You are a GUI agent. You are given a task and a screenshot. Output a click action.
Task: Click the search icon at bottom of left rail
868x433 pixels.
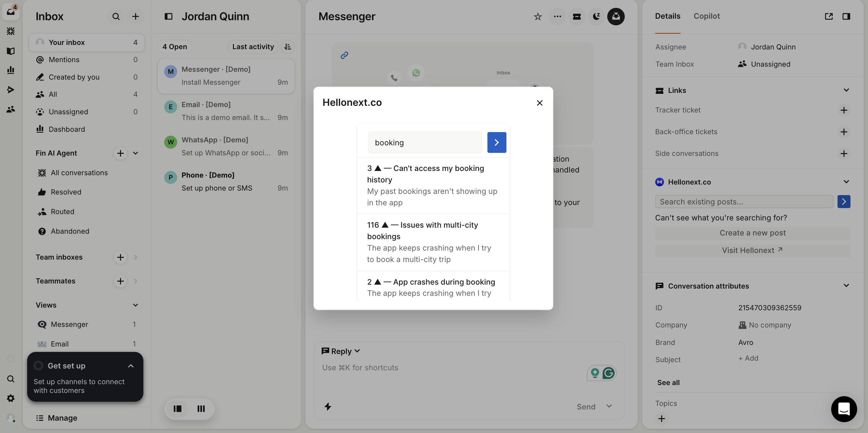[11, 379]
